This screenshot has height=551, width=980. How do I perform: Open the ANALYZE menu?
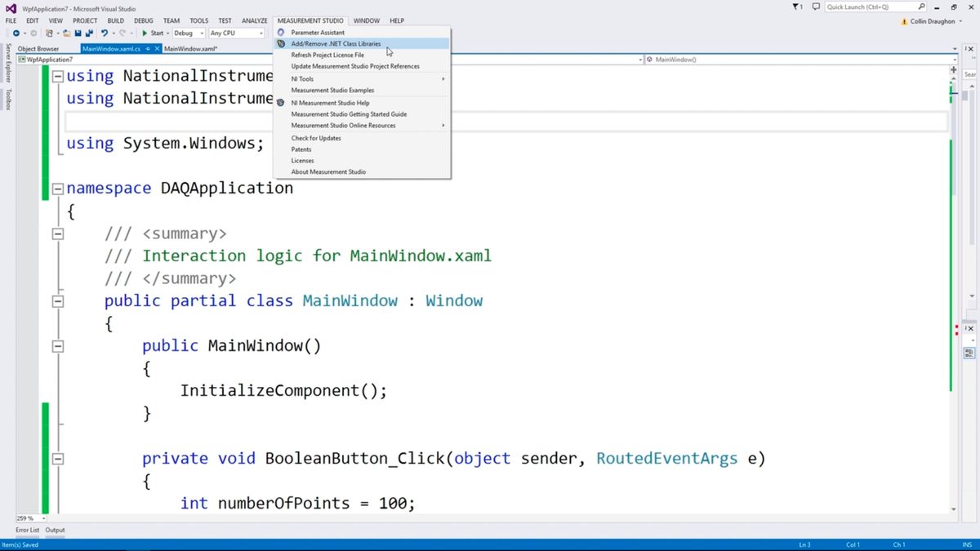(255, 20)
